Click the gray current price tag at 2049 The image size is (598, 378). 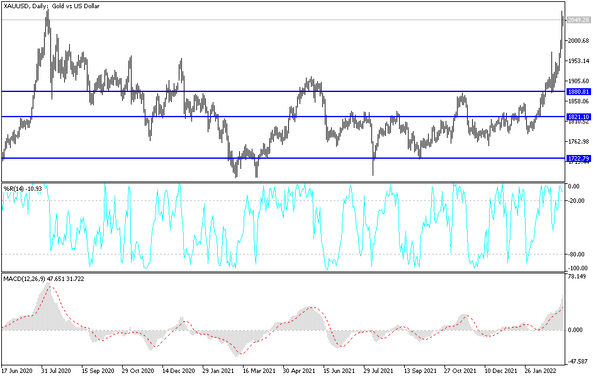pyautogui.click(x=579, y=20)
